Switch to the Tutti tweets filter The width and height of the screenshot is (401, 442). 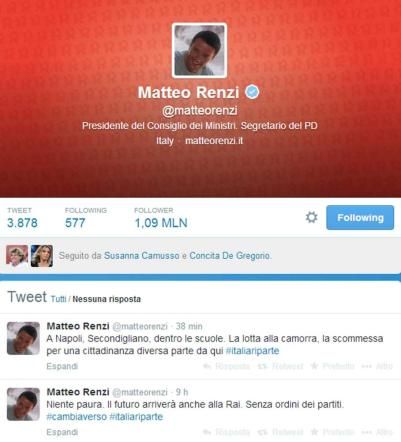(58, 299)
